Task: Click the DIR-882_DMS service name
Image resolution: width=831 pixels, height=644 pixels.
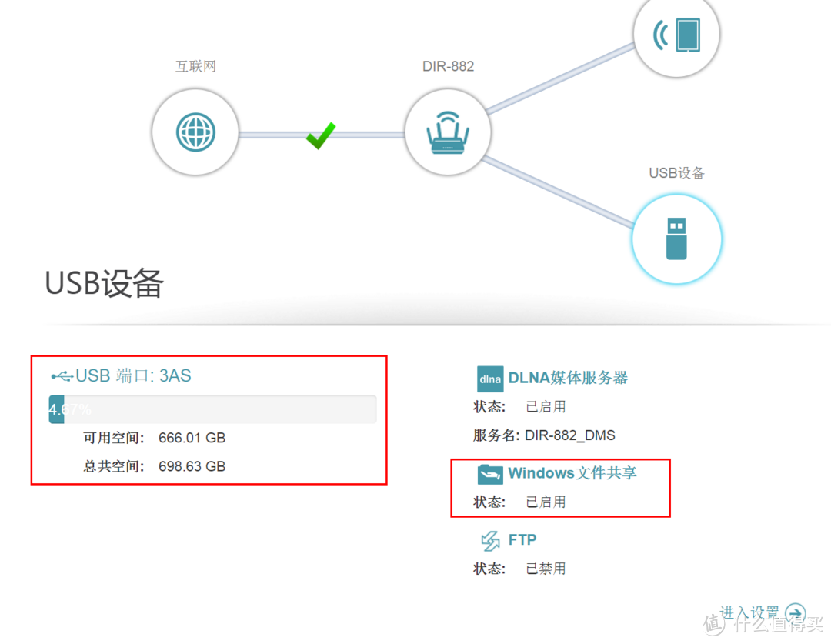Action: coord(569,435)
